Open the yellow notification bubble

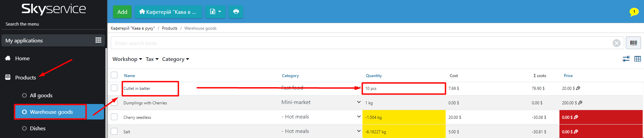634,12
